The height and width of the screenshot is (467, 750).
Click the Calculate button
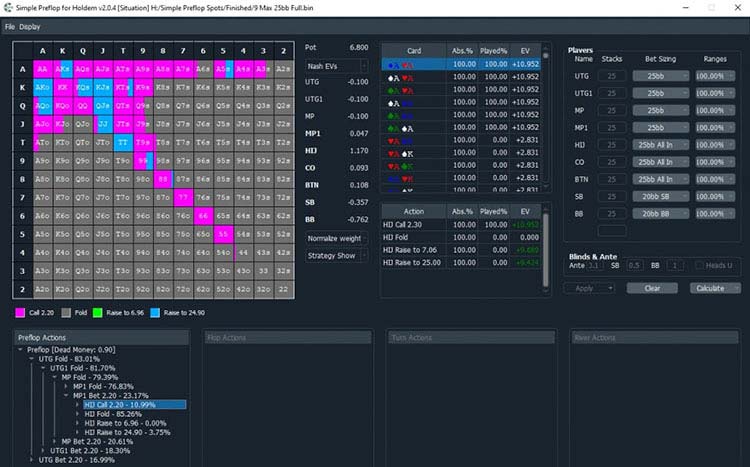[714, 288]
